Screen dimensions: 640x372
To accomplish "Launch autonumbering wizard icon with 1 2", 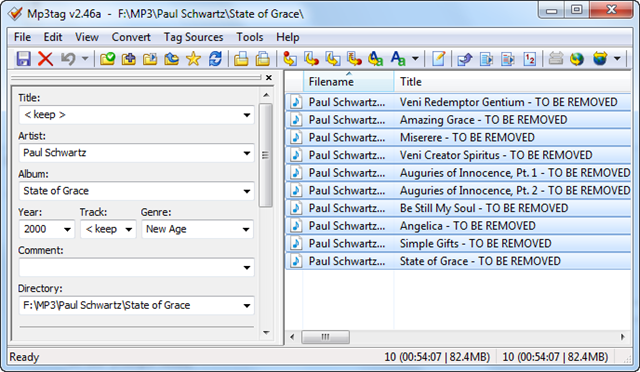I will 529,59.
